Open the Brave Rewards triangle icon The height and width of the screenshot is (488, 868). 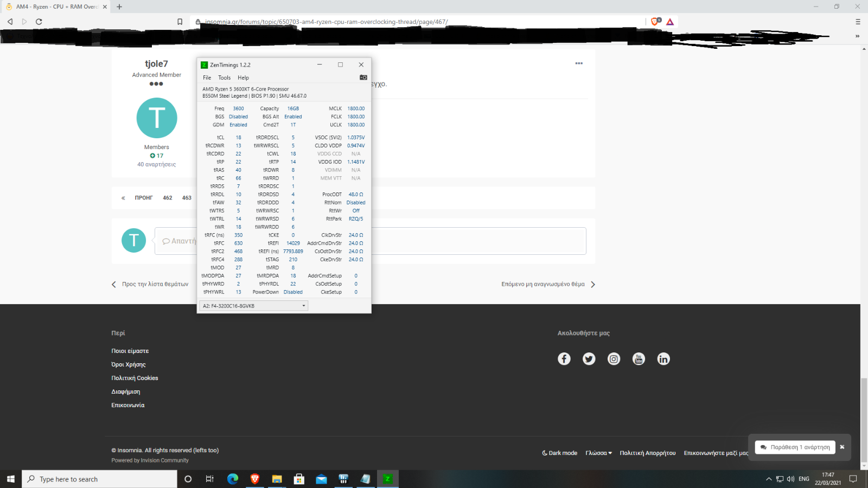point(670,22)
